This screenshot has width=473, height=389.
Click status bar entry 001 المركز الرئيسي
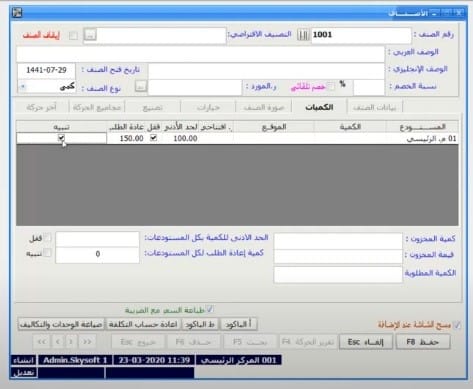click(239, 360)
